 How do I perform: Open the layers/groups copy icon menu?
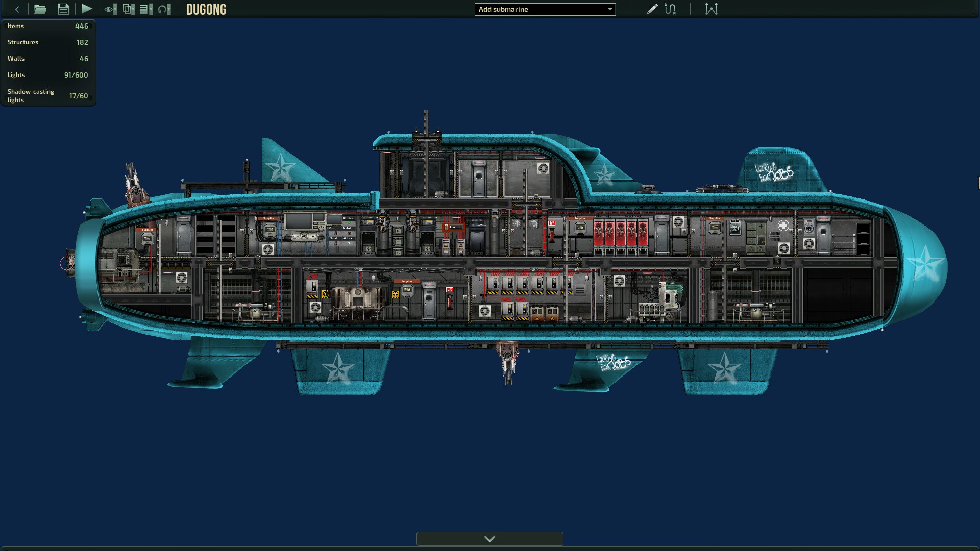(129, 9)
